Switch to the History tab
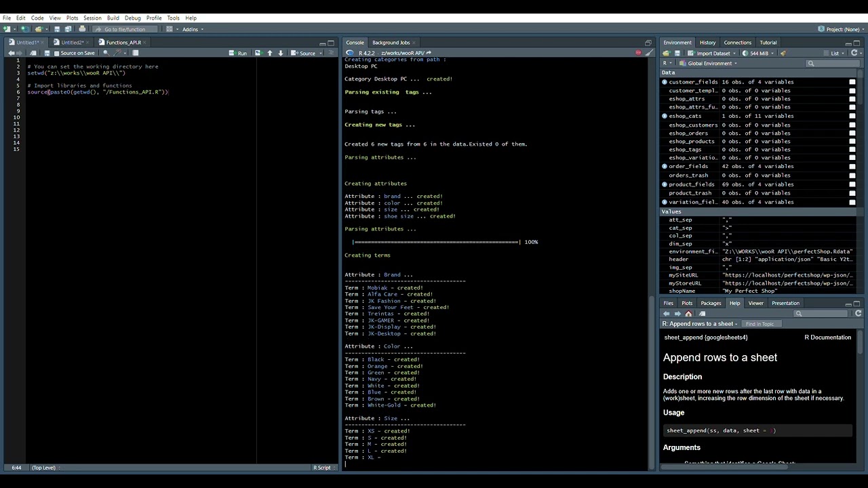 [x=707, y=43]
